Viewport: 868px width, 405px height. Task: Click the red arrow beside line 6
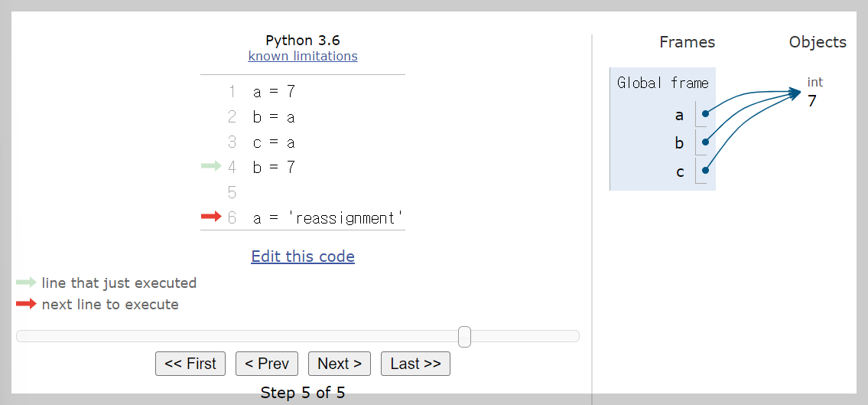[210, 217]
